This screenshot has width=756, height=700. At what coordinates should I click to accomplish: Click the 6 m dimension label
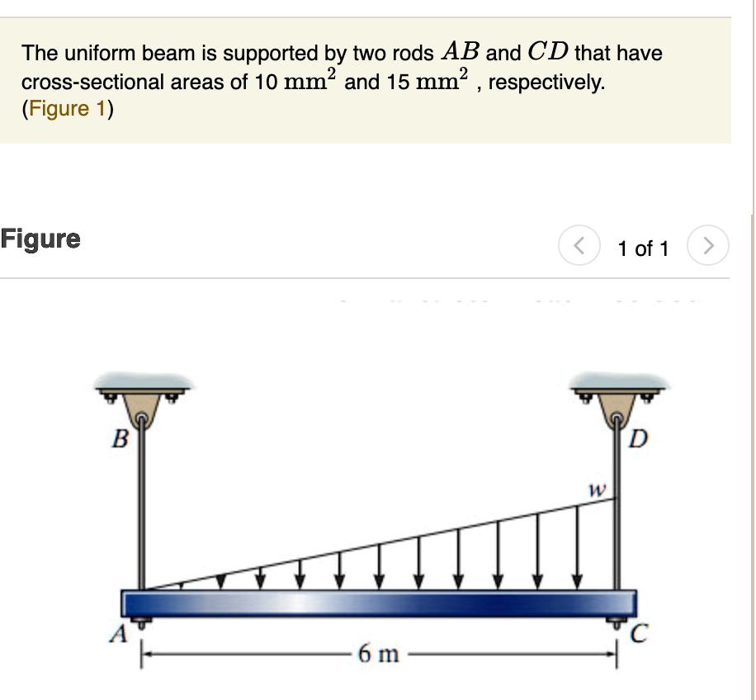coord(380,655)
